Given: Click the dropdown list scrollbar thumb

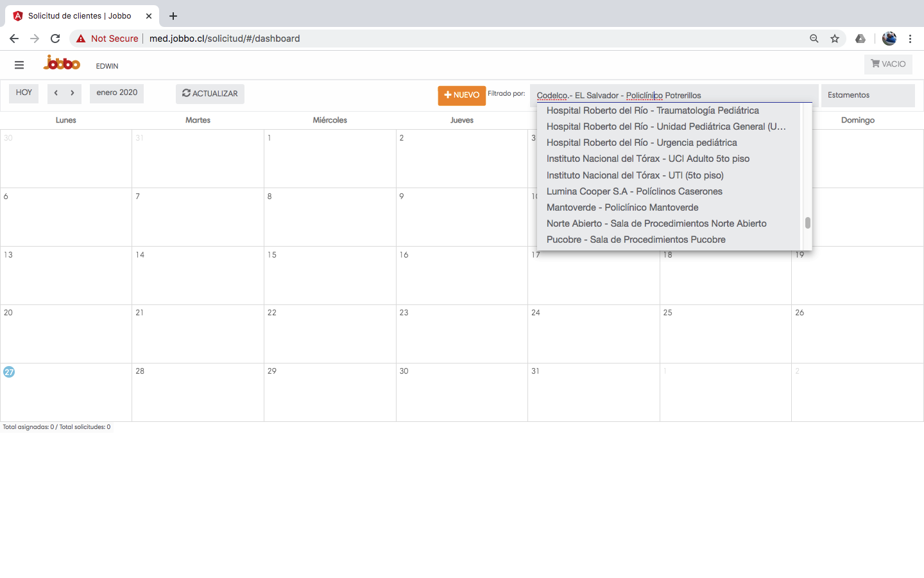Looking at the screenshot, I should click(807, 223).
